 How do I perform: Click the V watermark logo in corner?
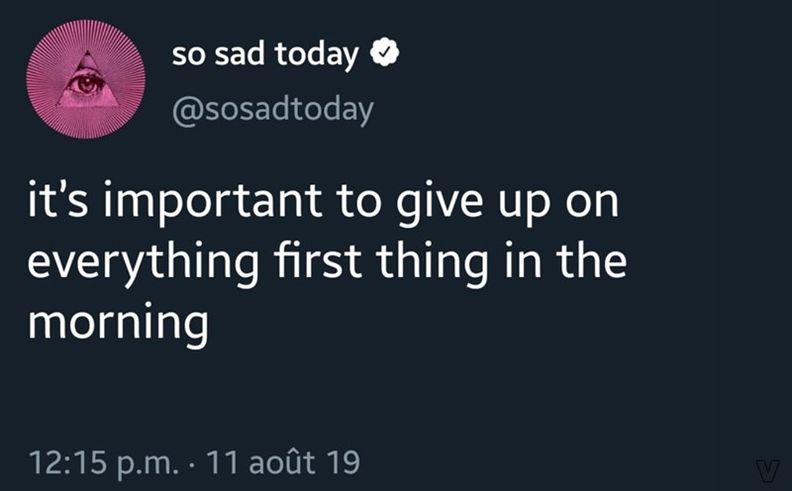768,472
